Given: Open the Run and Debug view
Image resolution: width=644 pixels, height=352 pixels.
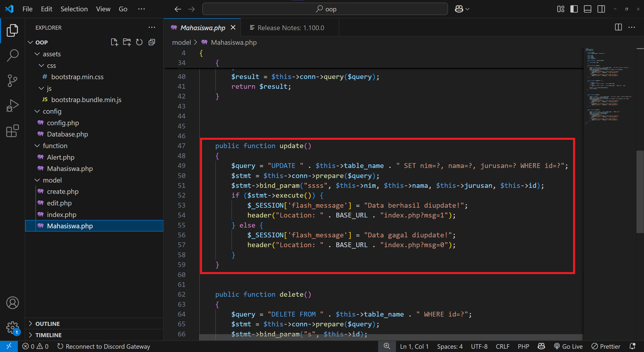Looking at the screenshot, I should pos(12,106).
